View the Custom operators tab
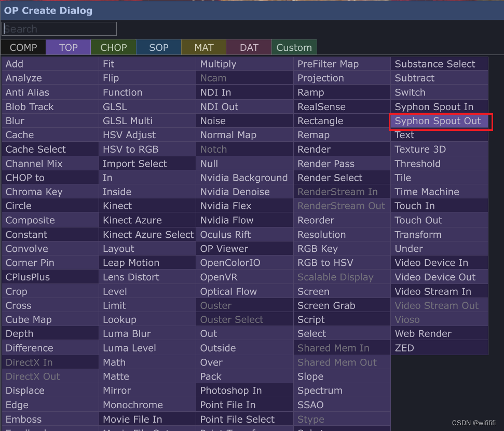 click(x=294, y=47)
